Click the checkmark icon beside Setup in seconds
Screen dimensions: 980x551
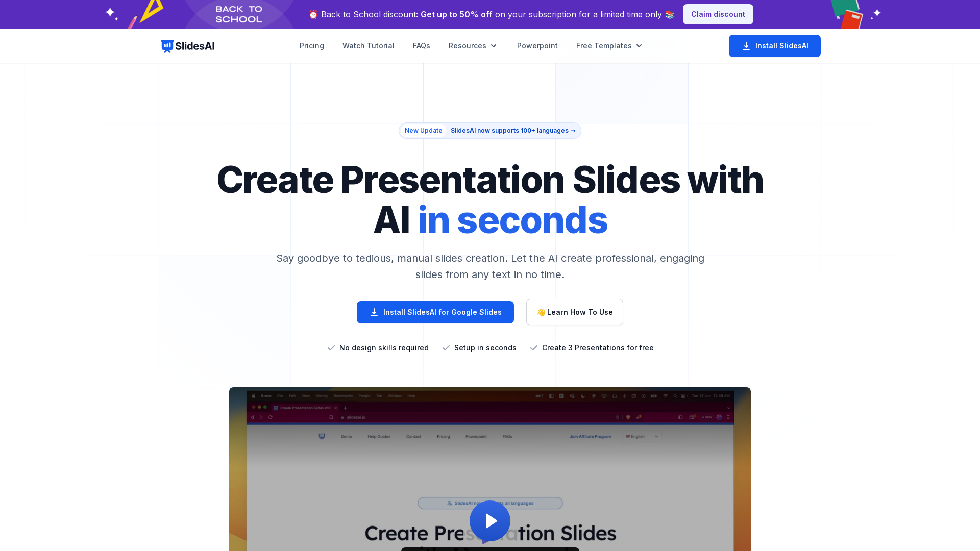tap(446, 348)
